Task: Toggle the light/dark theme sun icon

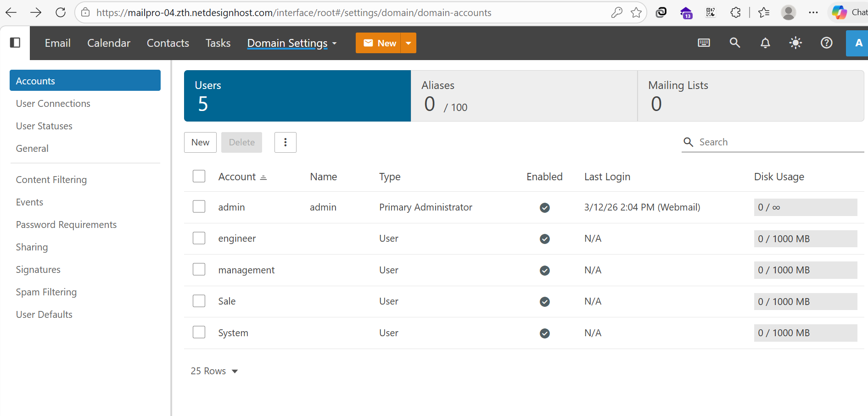Action: coord(795,43)
